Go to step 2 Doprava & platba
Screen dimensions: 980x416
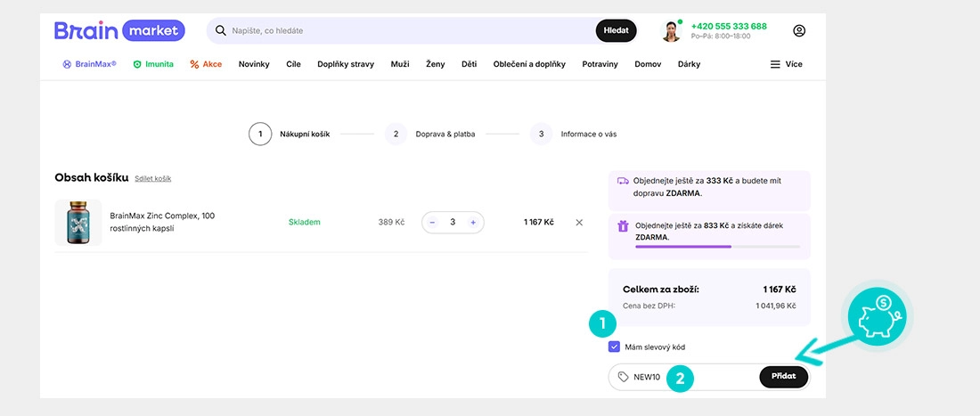click(x=430, y=135)
